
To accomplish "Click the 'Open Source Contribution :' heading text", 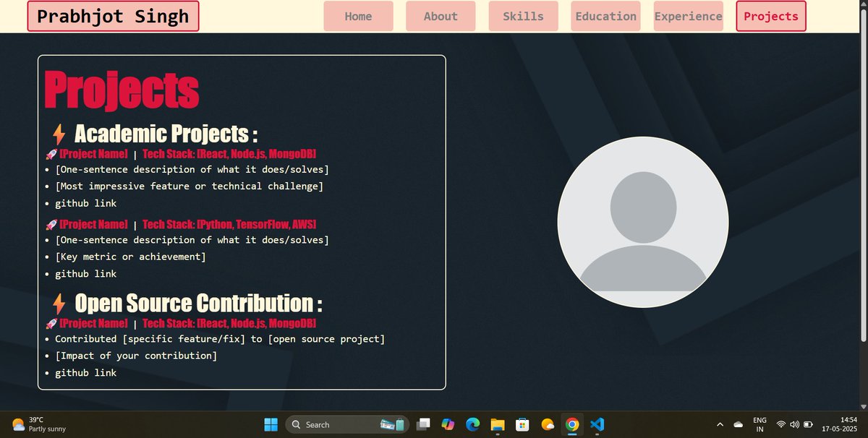I will coord(198,303).
